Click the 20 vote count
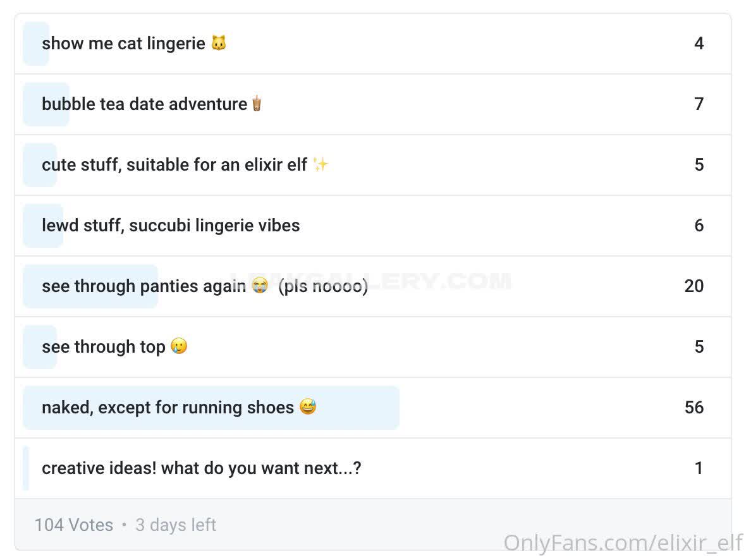 (694, 286)
